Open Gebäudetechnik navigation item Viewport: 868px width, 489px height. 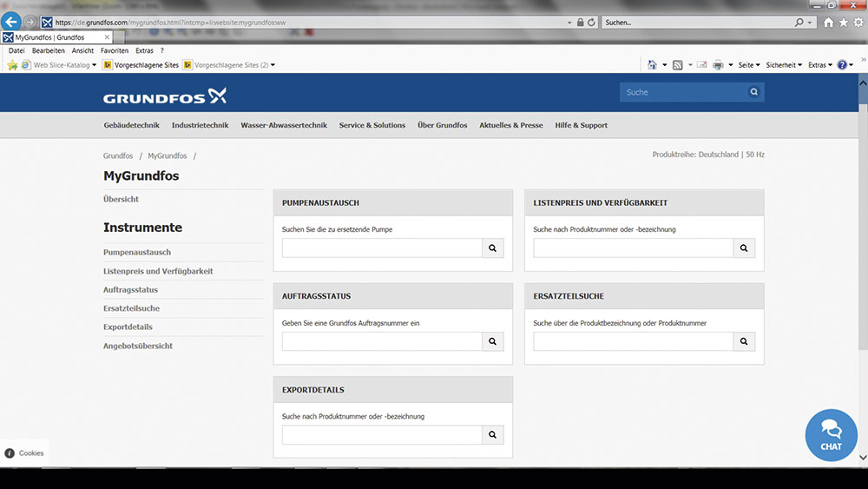tap(131, 125)
